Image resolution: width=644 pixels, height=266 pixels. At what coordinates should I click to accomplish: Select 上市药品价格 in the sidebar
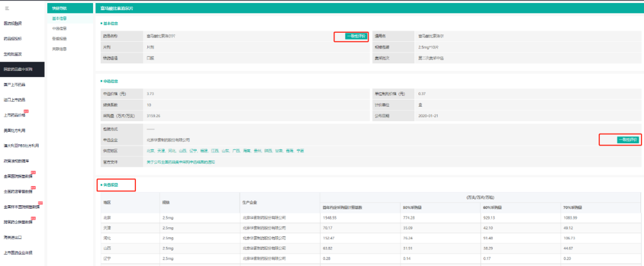coord(16,115)
